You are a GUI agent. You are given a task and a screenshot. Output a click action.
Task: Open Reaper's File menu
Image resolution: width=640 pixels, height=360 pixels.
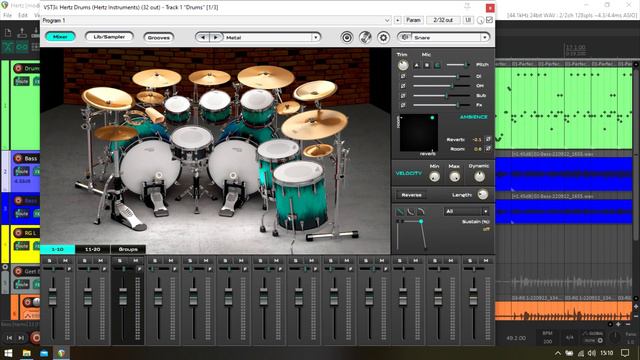7,16
